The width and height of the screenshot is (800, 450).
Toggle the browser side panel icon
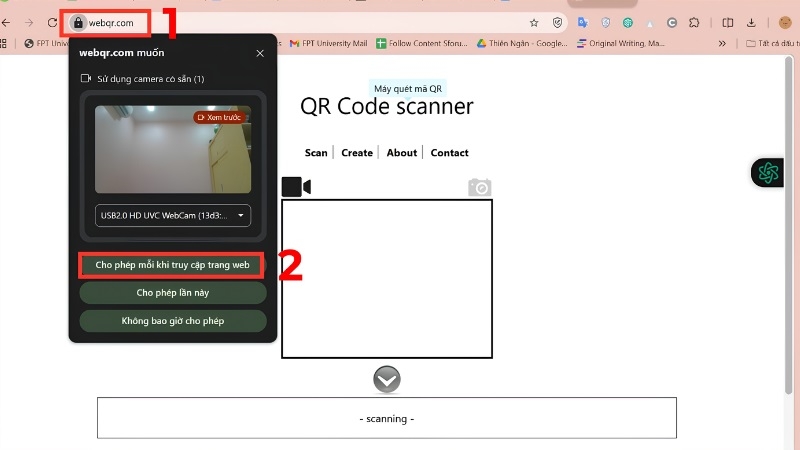[728, 23]
